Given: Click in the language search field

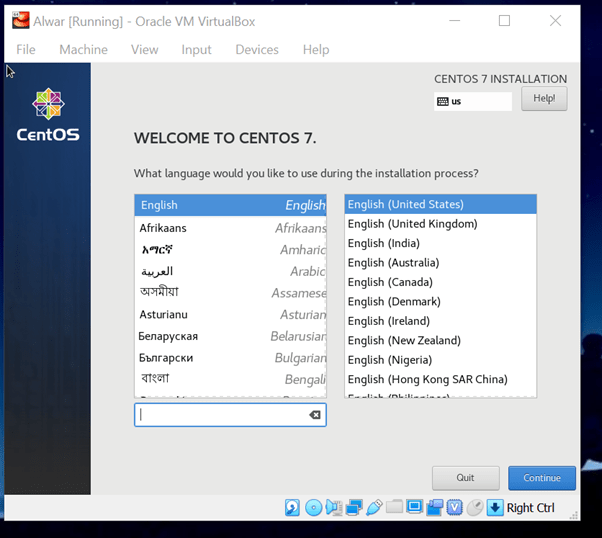Looking at the screenshot, I should [220, 415].
